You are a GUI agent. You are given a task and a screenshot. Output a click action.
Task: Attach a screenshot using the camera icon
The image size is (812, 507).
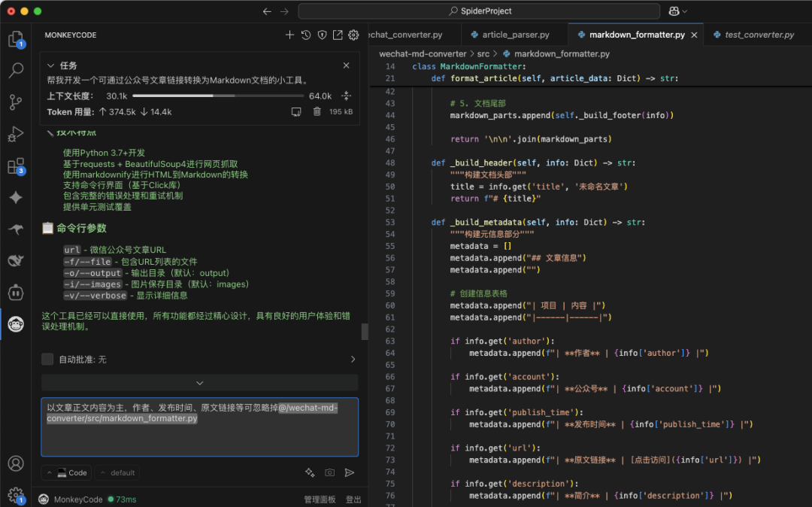coord(329,472)
